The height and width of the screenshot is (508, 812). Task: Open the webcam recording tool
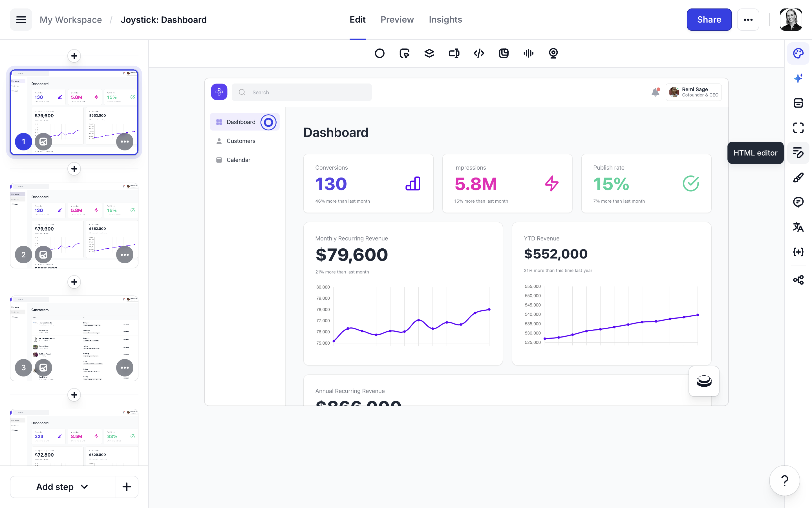[x=553, y=53]
